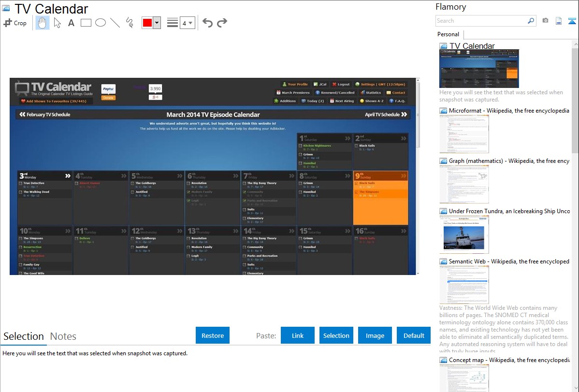Screen dimensions: 579x392
Task: Choose the arrow pointer selection tool
Action: (57, 23)
